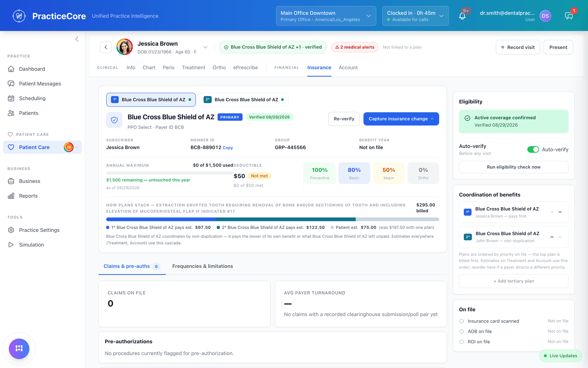This screenshot has height=368, width=588.
Task: Open the Main Office Downtown location dropdown
Action: click(x=326, y=16)
